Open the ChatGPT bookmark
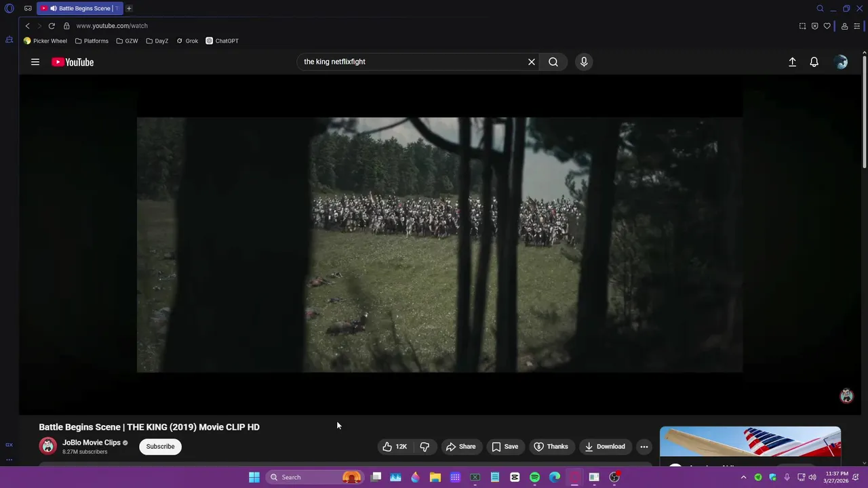This screenshot has height=488, width=868. [x=222, y=41]
